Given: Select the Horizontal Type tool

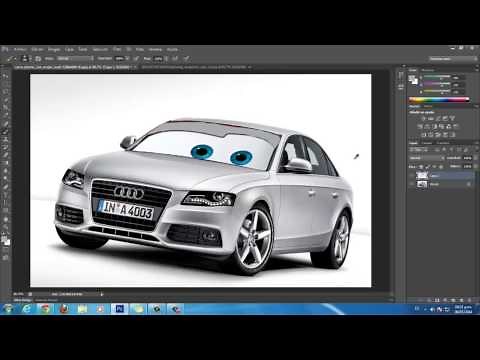Looking at the screenshot, I should coord(6,195).
